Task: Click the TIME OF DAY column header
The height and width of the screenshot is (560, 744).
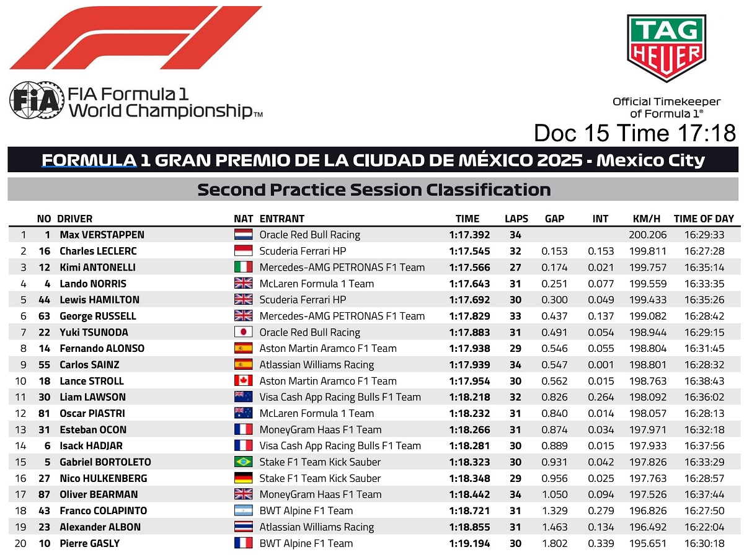Action: click(704, 219)
